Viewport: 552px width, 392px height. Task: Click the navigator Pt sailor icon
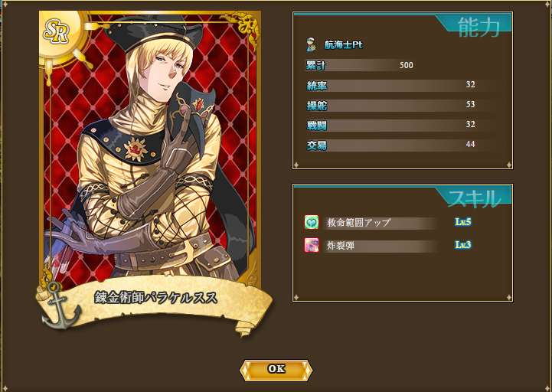tap(311, 44)
